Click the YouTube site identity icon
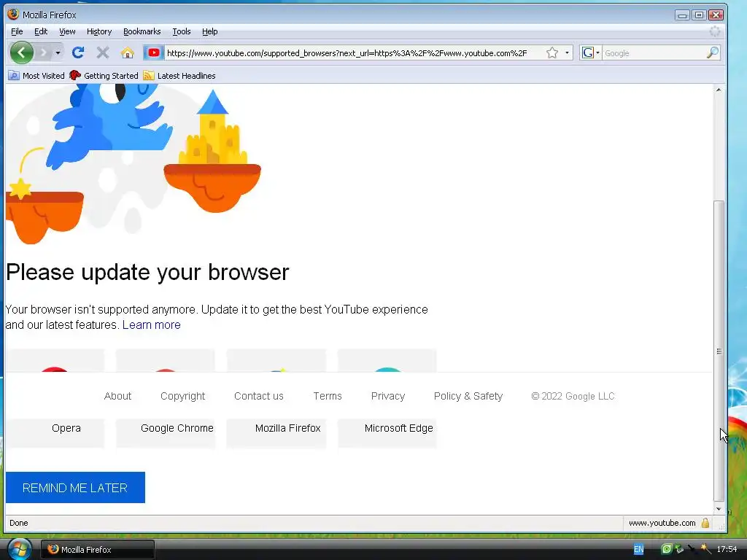 click(x=153, y=52)
